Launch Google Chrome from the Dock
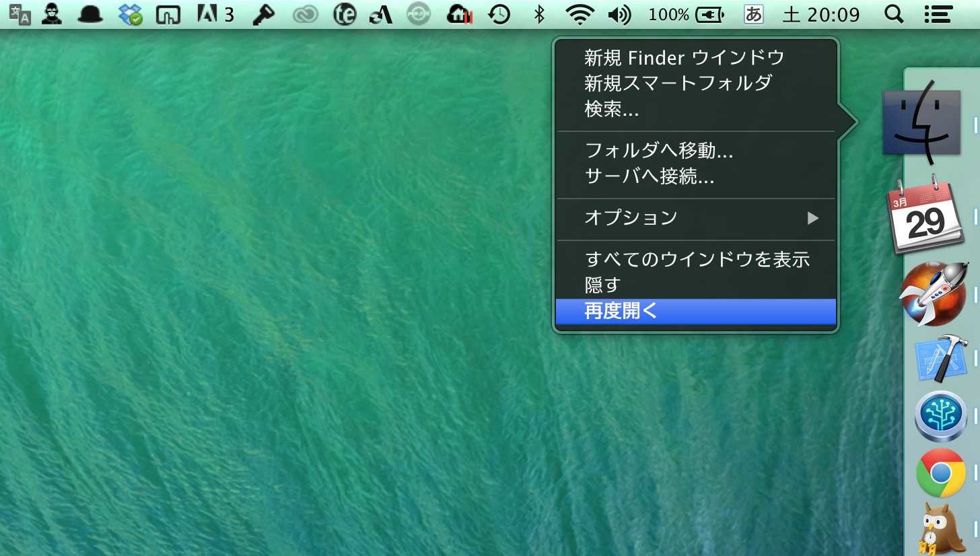This screenshot has height=556, width=980. 940,473
